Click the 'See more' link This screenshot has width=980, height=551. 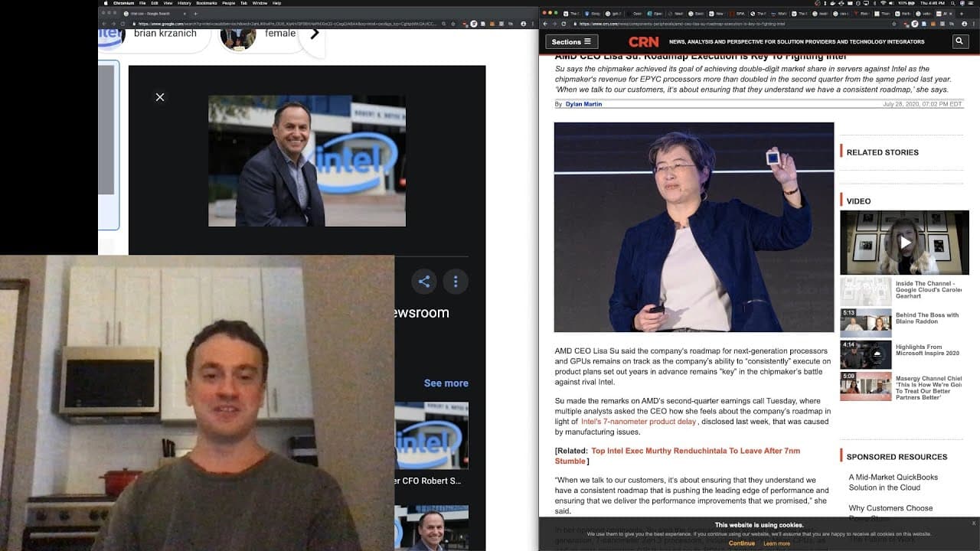446,383
